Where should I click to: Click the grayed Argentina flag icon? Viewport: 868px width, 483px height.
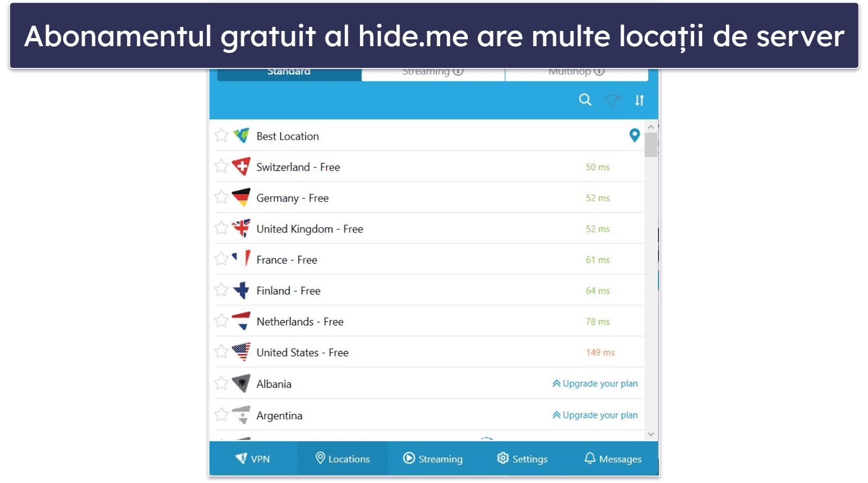pyautogui.click(x=241, y=415)
